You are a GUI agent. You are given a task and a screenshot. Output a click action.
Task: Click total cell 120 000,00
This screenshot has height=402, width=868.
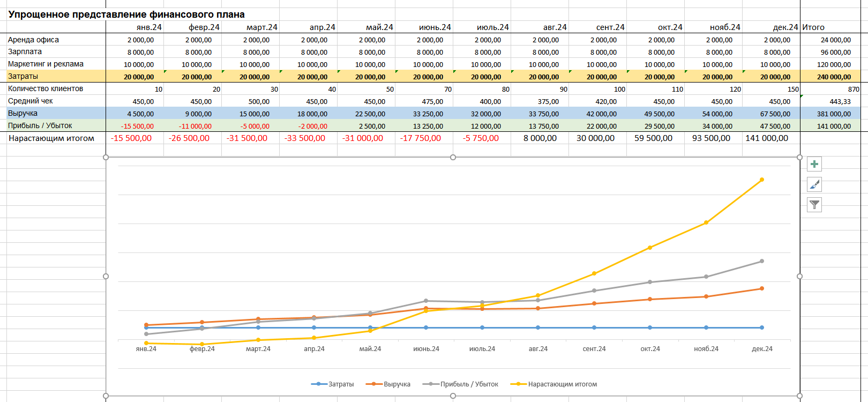point(830,64)
